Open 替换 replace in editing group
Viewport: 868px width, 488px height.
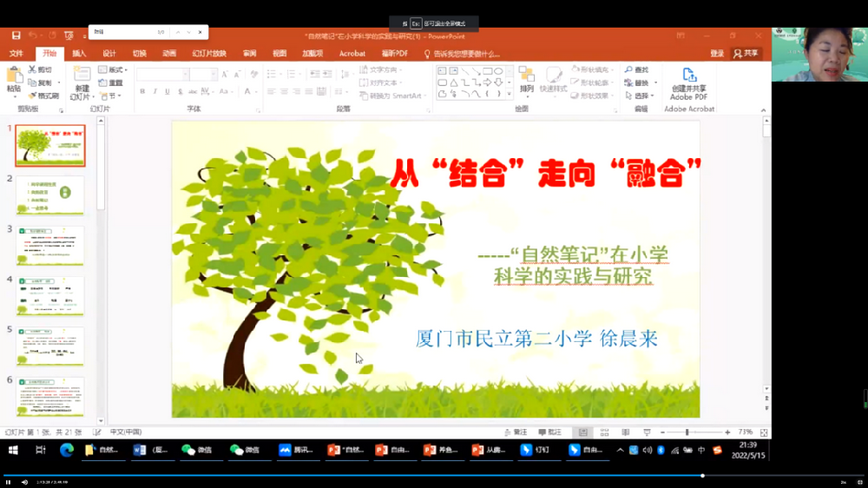[641, 82]
